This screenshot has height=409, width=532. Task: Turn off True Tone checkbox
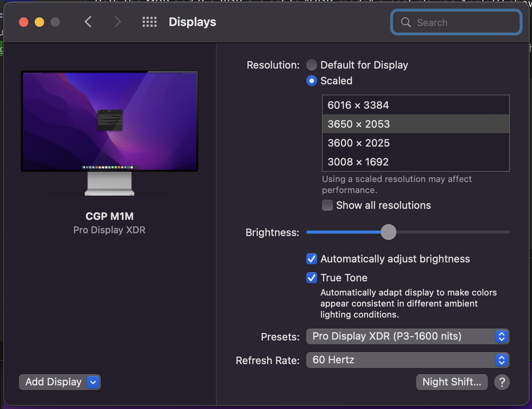pyautogui.click(x=312, y=278)
